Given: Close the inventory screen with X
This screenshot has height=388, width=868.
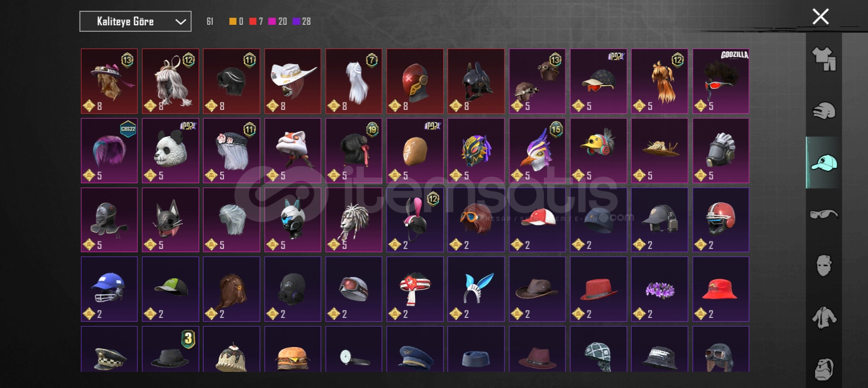Looking at the screenshot, I should (821, 17).
